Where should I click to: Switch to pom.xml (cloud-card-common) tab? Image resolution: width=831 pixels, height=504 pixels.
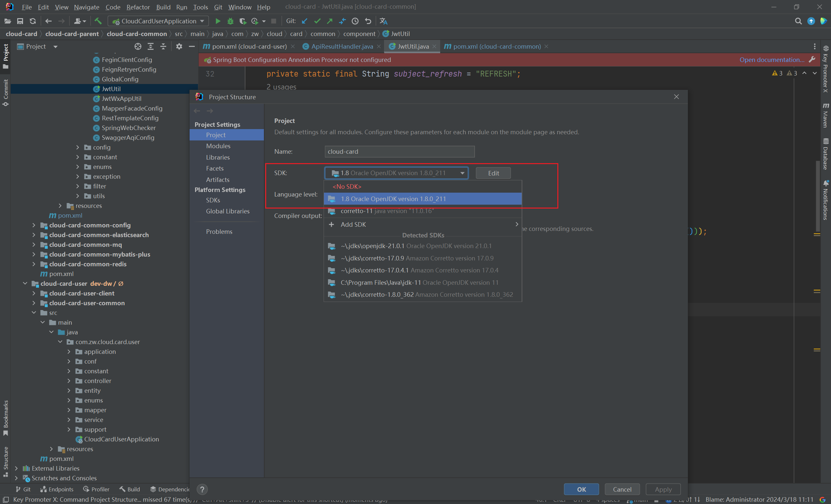497,46
